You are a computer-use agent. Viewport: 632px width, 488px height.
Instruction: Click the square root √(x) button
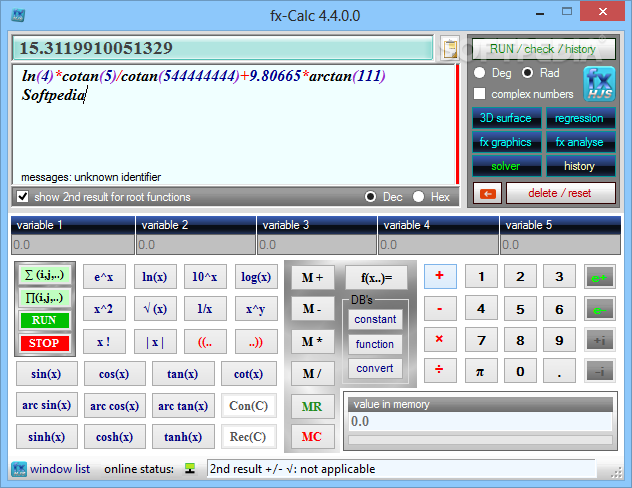click(155, 309)
